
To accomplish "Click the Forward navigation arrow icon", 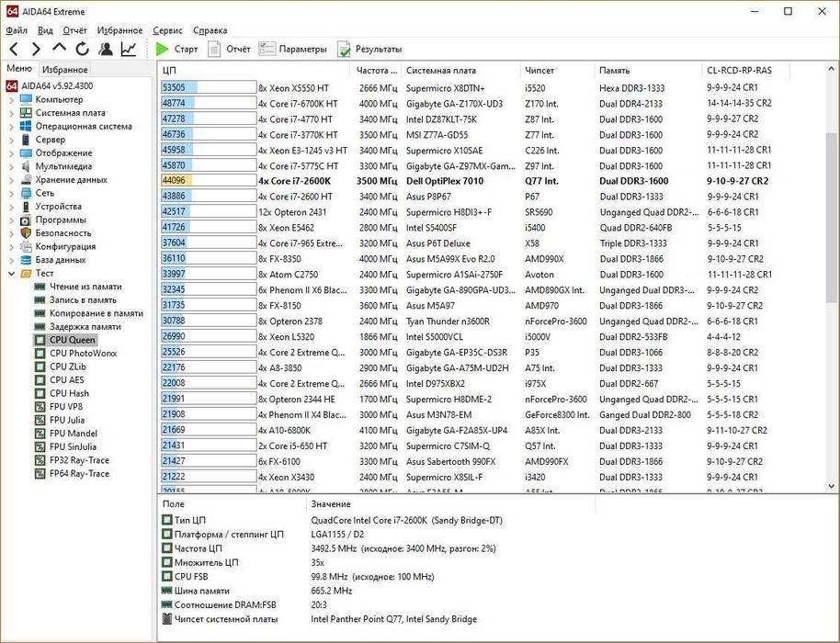I will [x=36, y=50].
